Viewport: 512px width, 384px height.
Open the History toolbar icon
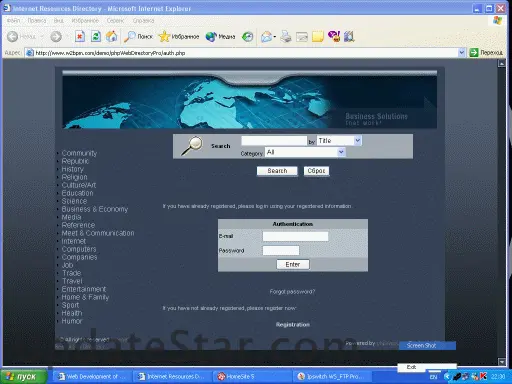[x=247, y=37]
